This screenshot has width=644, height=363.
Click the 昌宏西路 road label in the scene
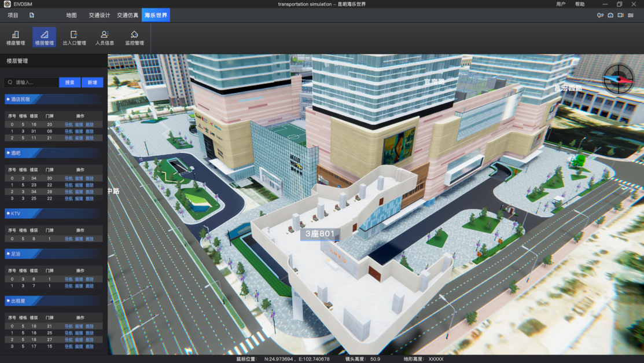coord(568,89)
